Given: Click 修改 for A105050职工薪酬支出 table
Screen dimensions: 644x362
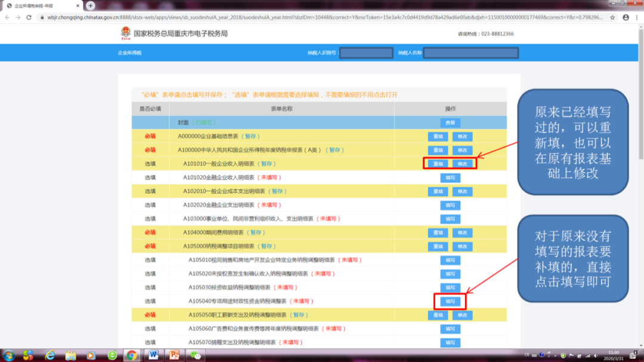Looking at the screenshot, I should coord(462,315).
